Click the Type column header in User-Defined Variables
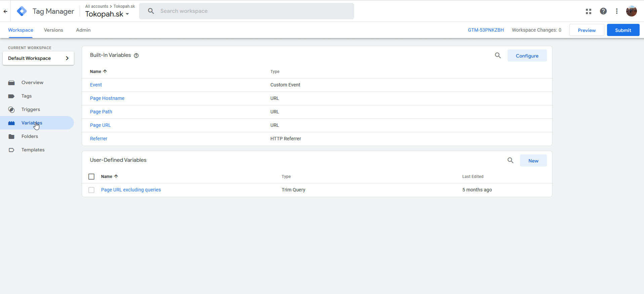The height and width of the screenshot is (294, 644). pyautogui.click(x=286, y=176)
